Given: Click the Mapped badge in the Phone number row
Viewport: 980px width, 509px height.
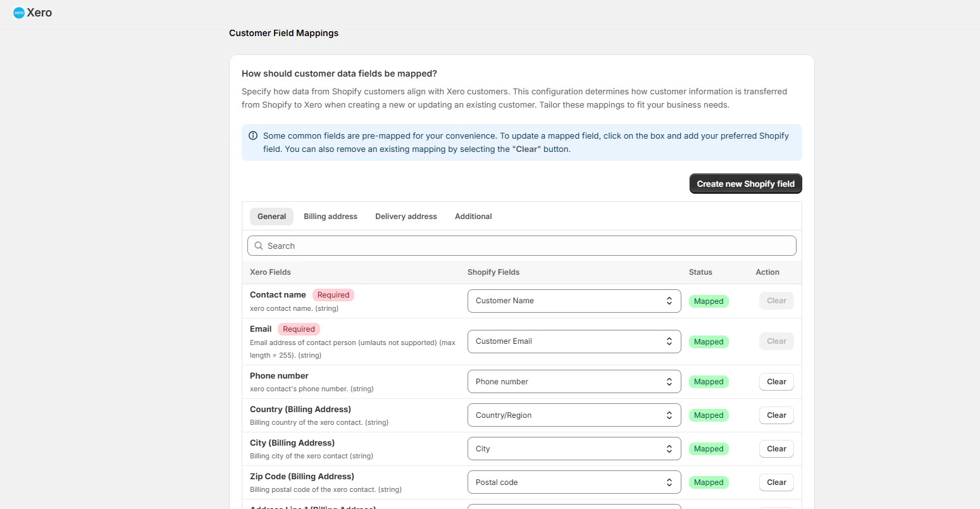Looking at the screenshot, I should click(709, 382).
